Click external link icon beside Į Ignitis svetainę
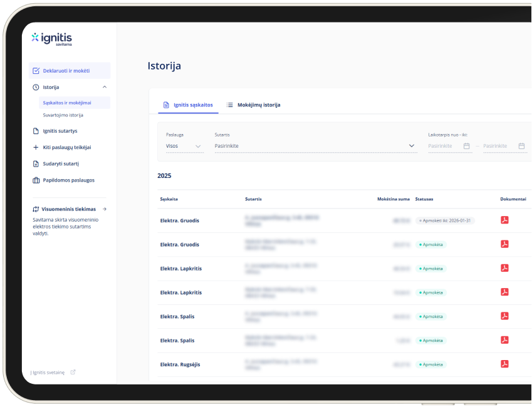532x407 pixels. pyautogui.click(x=73, y=372)
